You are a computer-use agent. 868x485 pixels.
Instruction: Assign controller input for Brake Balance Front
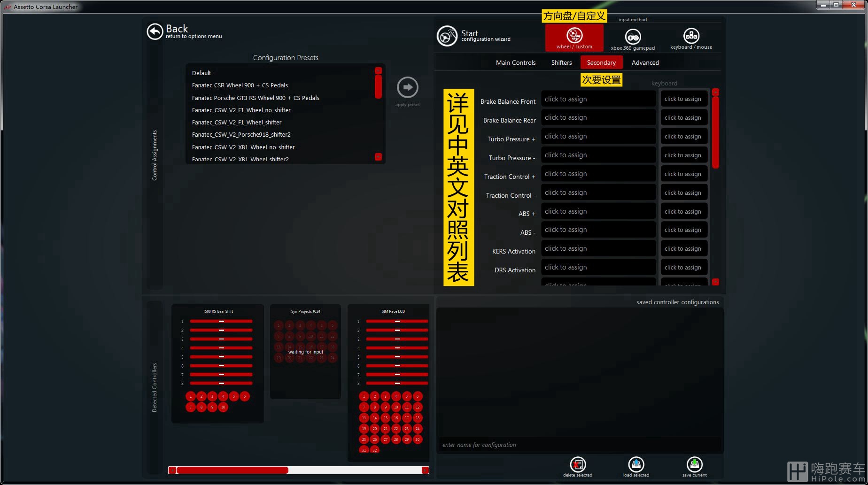(598, 99)
